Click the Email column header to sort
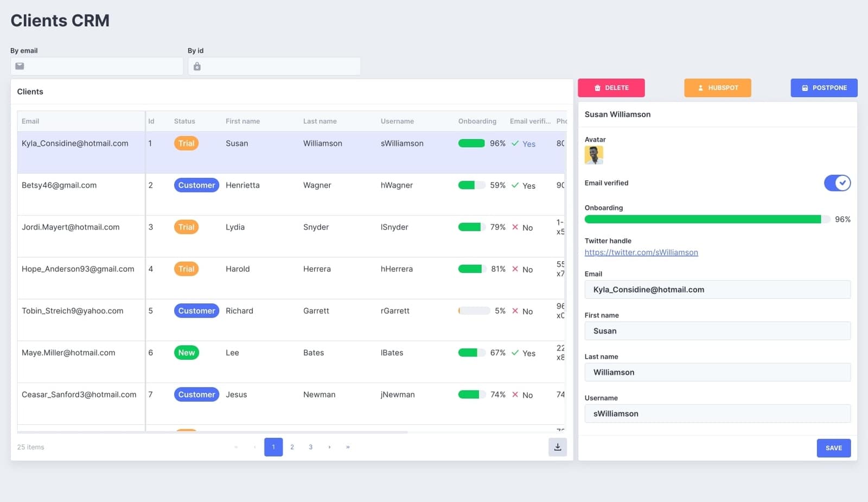The width and height of the screenshot is (868, 502). 30,121
